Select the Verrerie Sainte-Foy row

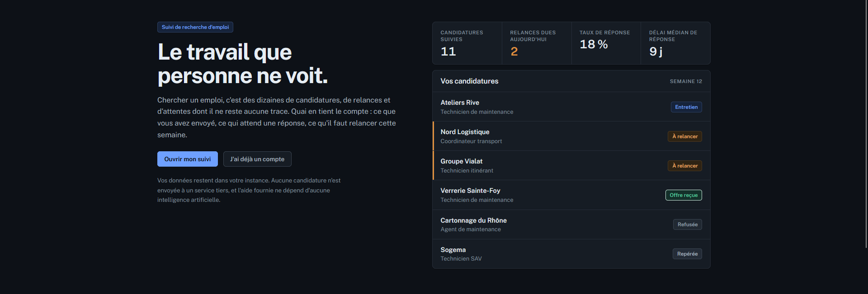(x=571, y=195)
